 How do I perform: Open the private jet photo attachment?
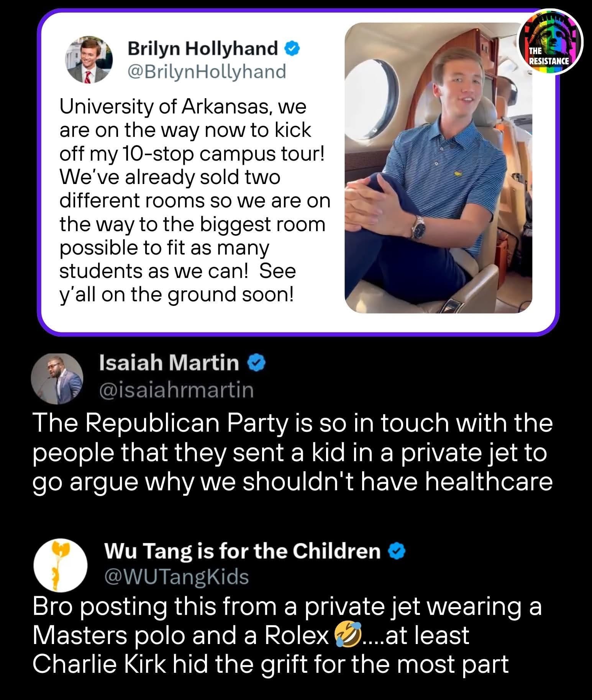pyautogui.click(x=438, y=168)
